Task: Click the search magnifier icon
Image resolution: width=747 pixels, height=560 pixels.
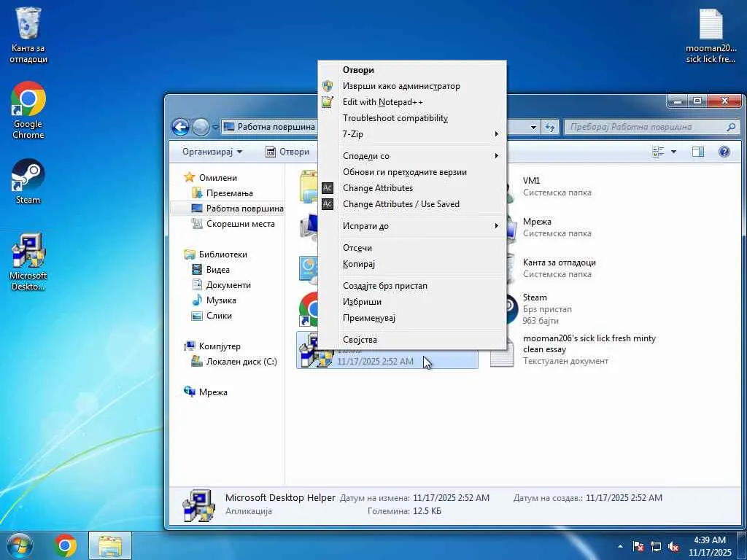Action: click(x=731, y=127)
